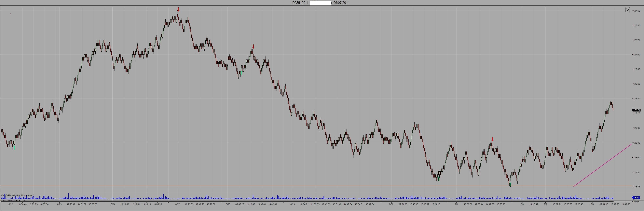Click the 6/30 date label on time axis
This screenshot has width=644, height=211.
(391, 204)
